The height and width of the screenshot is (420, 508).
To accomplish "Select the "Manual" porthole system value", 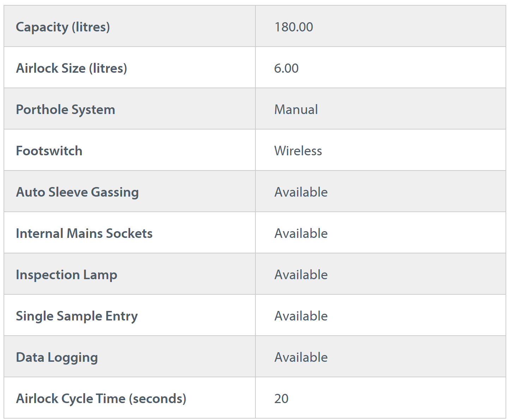I will pos(296,109).
